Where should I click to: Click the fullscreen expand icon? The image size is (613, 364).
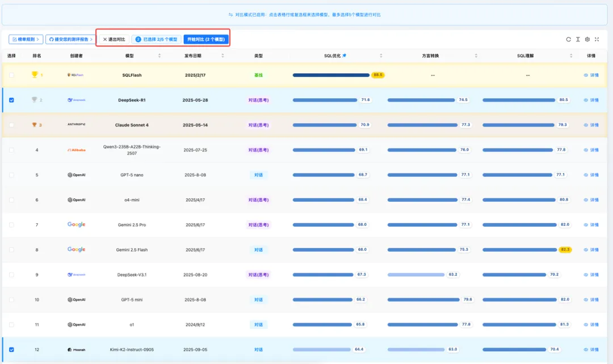pos(597,39)
